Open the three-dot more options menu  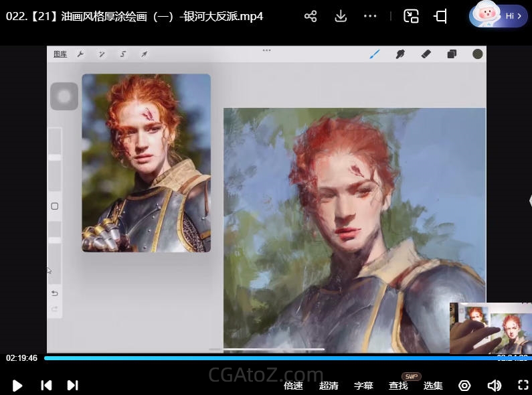(370, 17)
